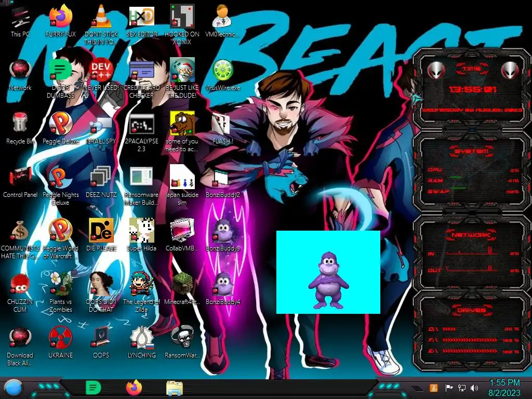The height and width of the screenshot is (399, 532).
Task: Click the widget 13:55:01 time readout
Action: 472,89
